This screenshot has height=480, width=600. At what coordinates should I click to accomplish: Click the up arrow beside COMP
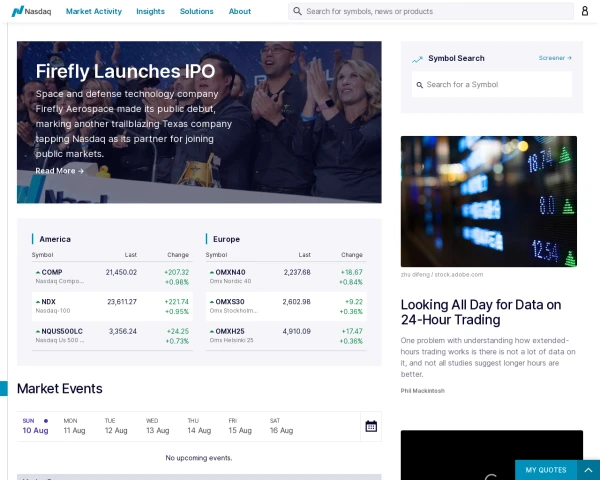(38, 272)
